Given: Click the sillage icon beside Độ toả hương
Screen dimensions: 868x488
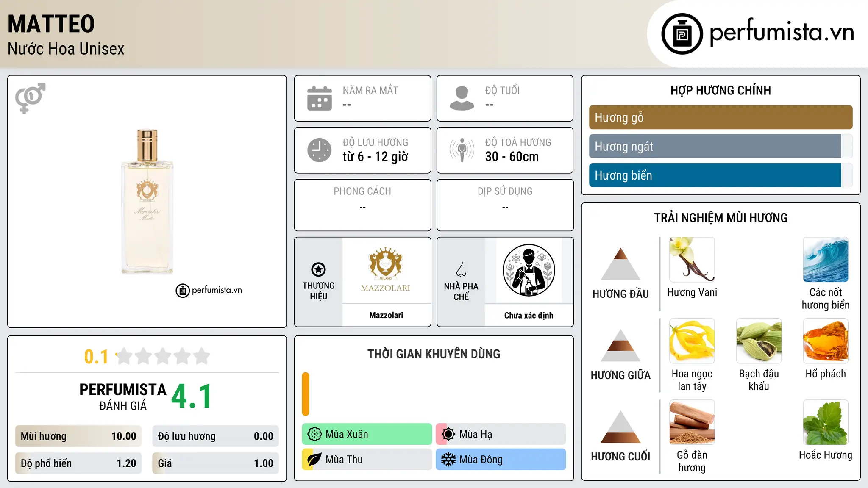Looking at the screenshot, I should click(x=462, y=150).
